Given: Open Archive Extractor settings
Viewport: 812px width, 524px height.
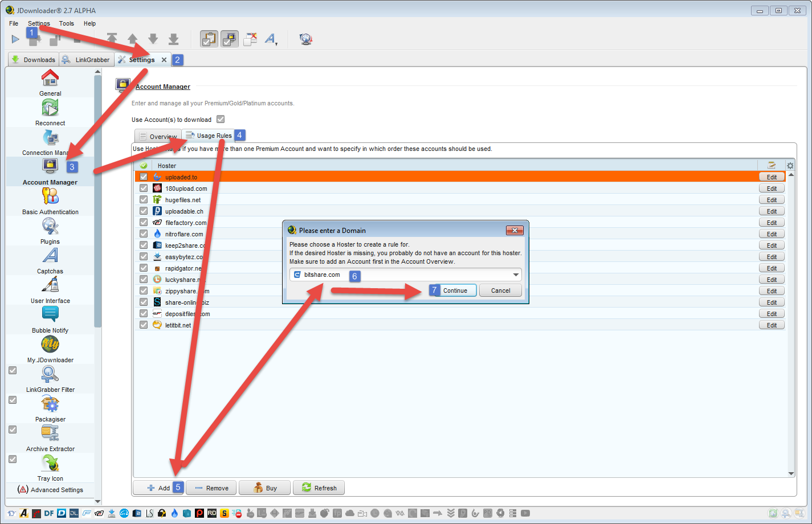Looking at the screenshot, I should pos(50,438).
